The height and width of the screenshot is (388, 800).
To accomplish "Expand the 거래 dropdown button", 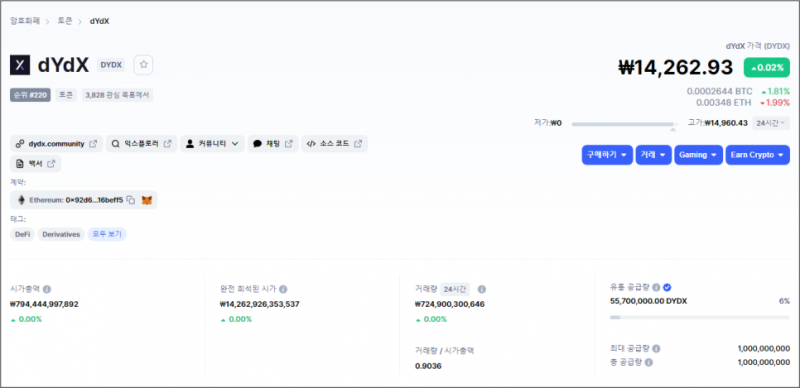I will point(654,155).
